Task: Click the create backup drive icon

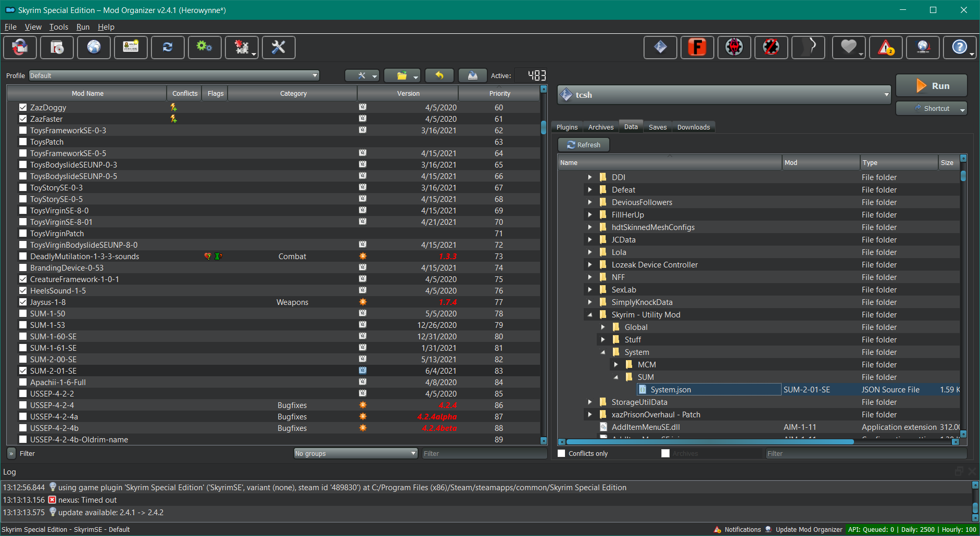Action: click(x=473, y=75)
